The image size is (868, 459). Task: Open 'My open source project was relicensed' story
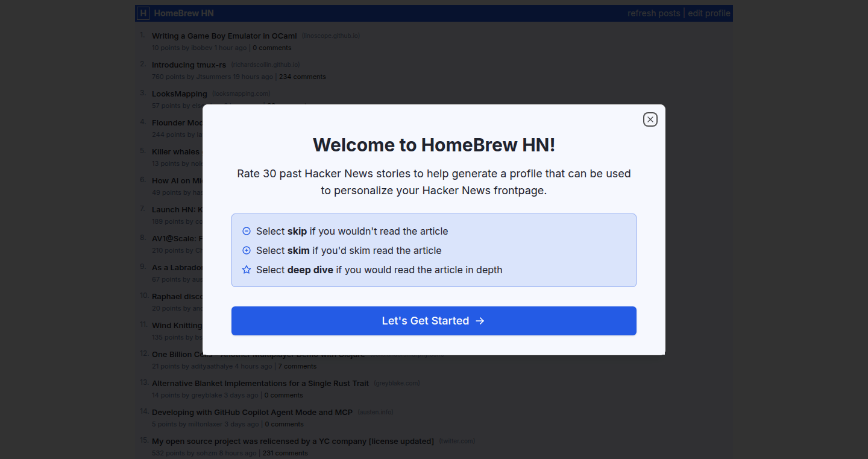coord(293,442)
